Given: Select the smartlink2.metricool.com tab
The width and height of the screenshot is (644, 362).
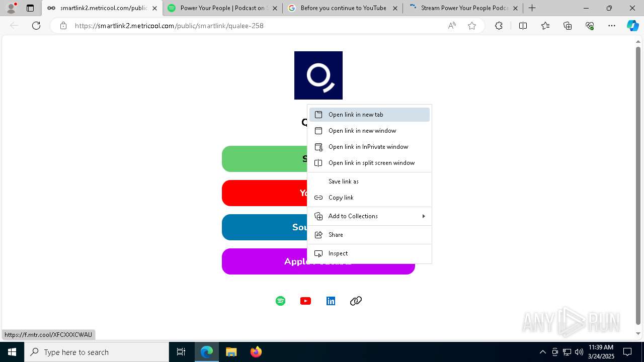Looking at the screenshot, I should pyautogui.click(x=102, y=8).
